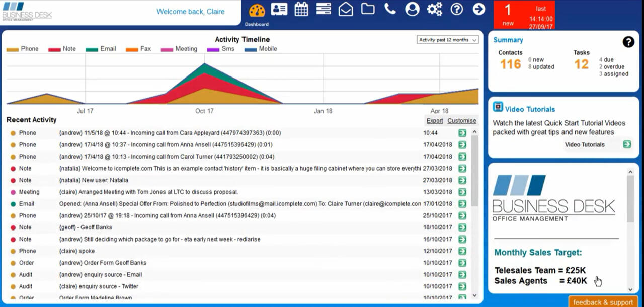Screen dimensions: 644x307
Task: Open the Dashboard icon in the toolbar
Action: click(257, 9)
